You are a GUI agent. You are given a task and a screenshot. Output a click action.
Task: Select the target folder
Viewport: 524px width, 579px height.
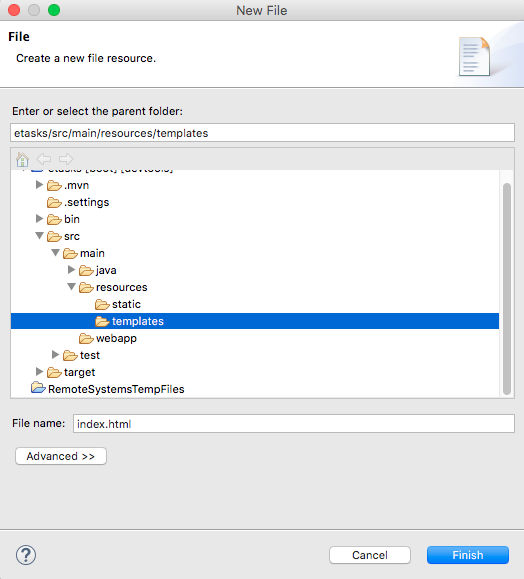click(x=79, y=372)
